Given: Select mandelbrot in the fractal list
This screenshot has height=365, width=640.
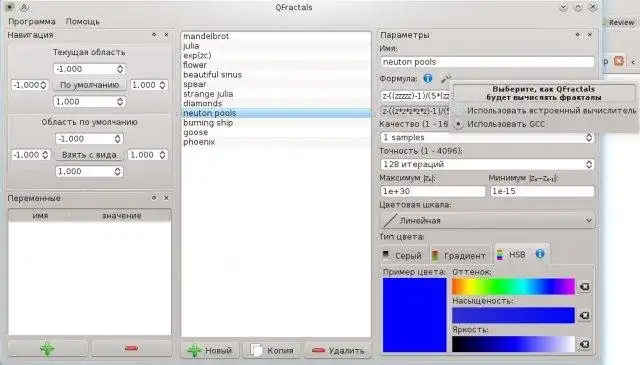Looking at the screenshot, I should (x=276, y=36).
